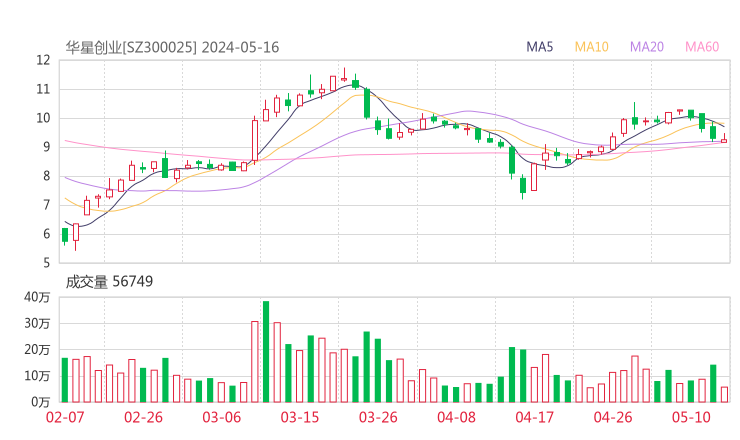Viewport: 740px width, 440px height.
Task: Click the tallest green volume bar near 40万
Action: pyautogui.click(x=266, y=352)
